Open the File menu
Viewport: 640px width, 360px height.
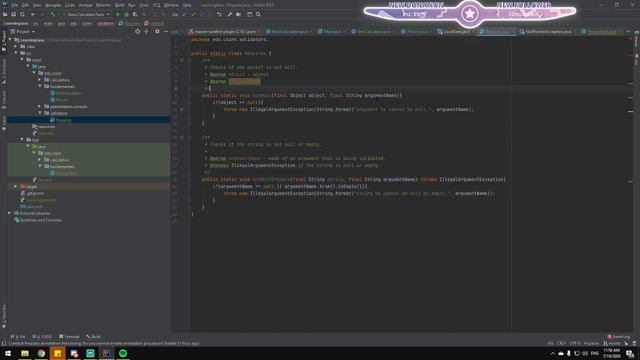(15, 5)
